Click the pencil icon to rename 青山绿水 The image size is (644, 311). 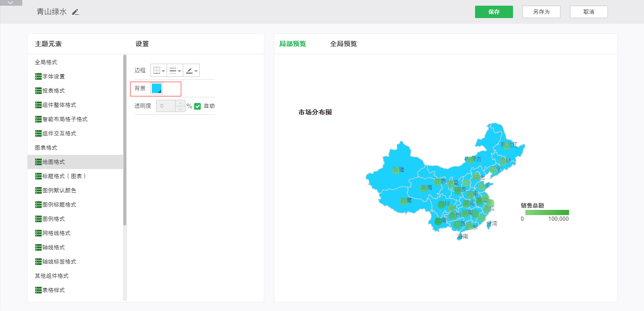pyautogui.click(x=75, y=12)
